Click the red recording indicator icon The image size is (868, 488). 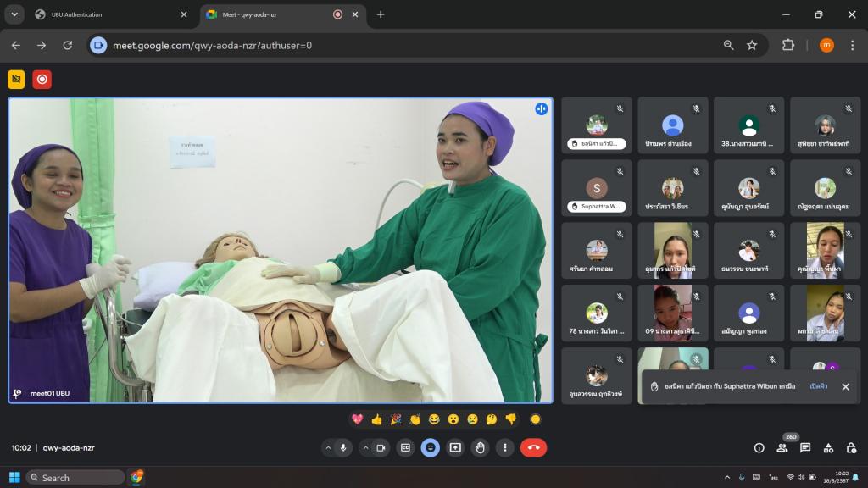(42, 80)
